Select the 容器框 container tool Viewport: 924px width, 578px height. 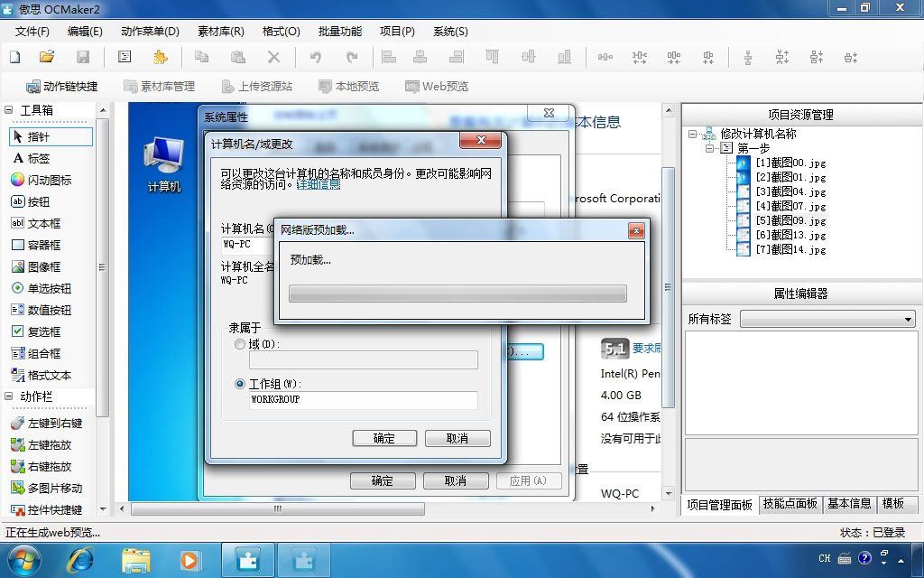point(36,245)
